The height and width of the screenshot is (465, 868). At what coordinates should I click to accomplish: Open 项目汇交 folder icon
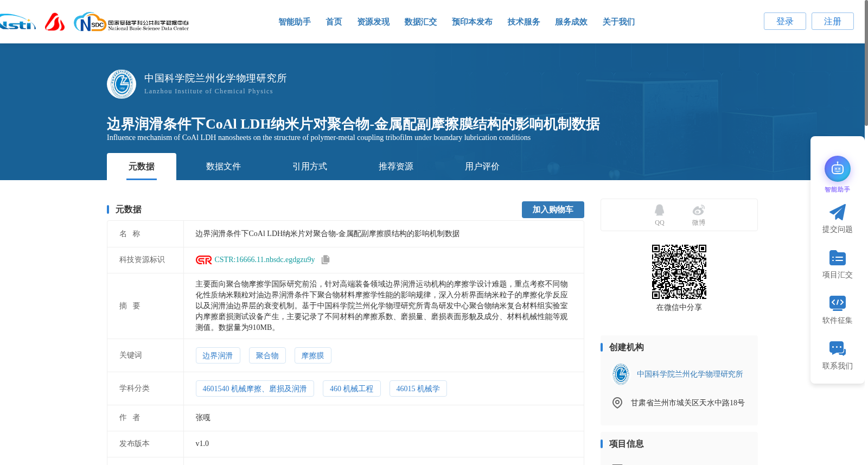click(x=838, y=258)
